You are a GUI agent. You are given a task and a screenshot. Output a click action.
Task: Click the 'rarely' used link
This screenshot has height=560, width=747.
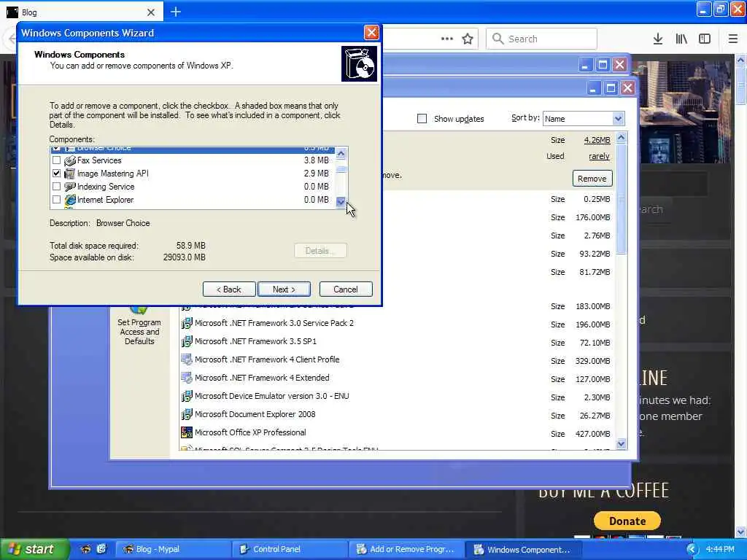599,156
